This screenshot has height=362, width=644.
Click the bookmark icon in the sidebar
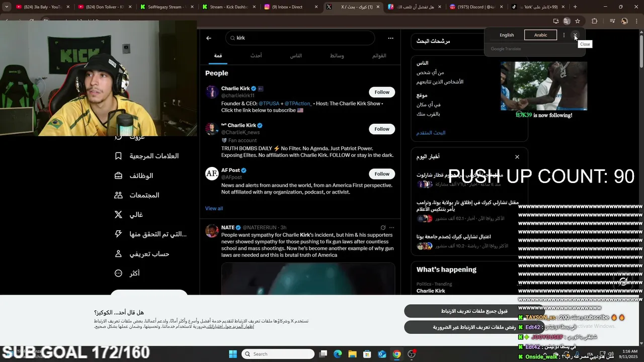[118, 156]
